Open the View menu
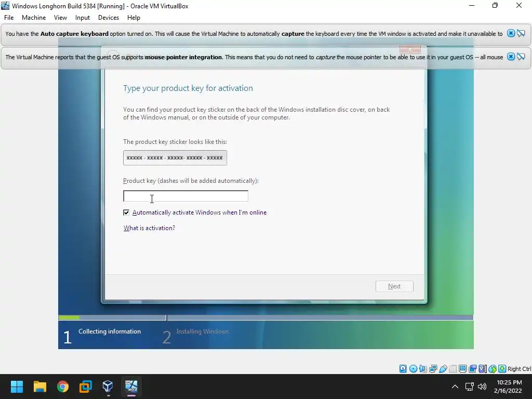Image resolution: width=532 pixels, height=399 pixels. coord(60,18)
